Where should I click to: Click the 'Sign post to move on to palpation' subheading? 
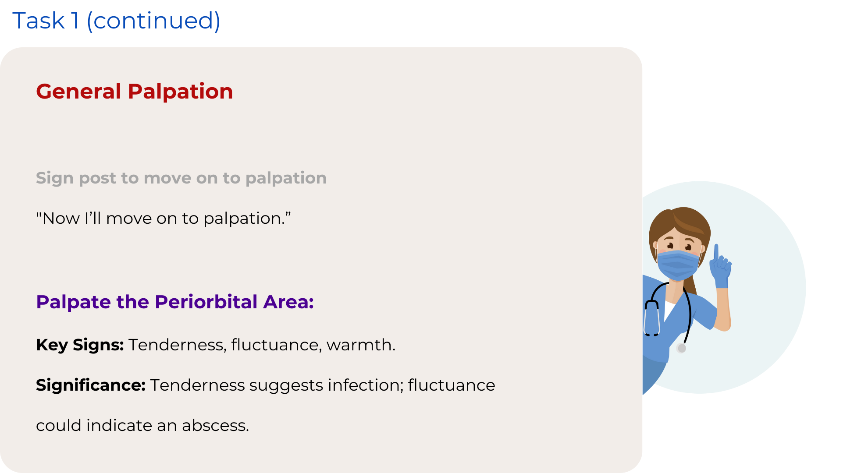(181, 178)
